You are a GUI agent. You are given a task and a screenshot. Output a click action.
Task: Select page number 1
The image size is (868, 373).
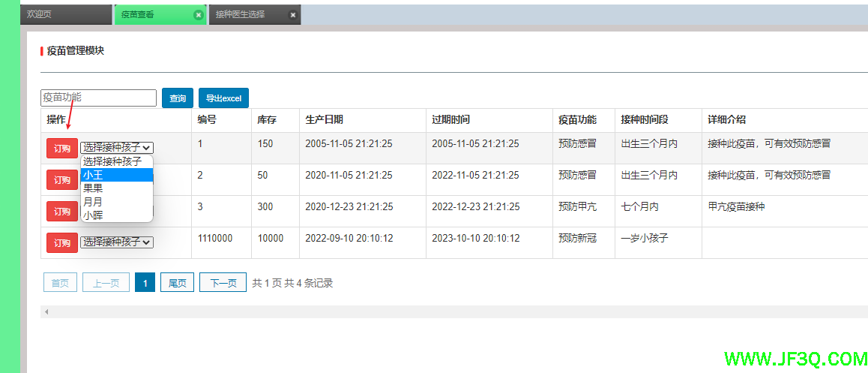[x=145, y=283]
